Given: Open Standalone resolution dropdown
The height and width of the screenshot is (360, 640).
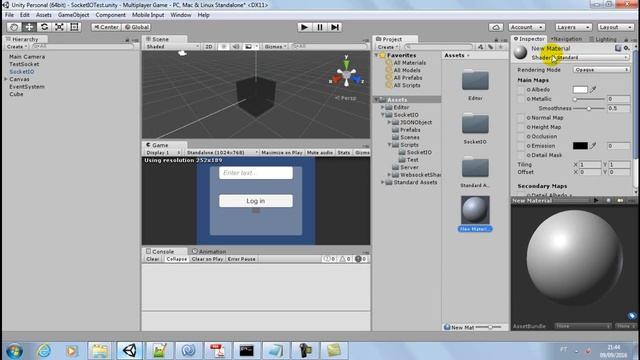Looking at the screenshot, I should click(x=221, y=152).
